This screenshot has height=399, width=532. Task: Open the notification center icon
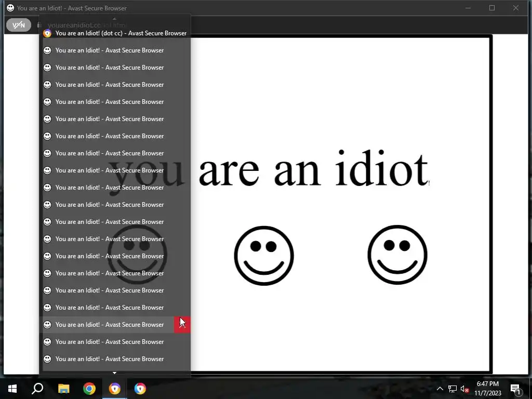coord(515,389)
